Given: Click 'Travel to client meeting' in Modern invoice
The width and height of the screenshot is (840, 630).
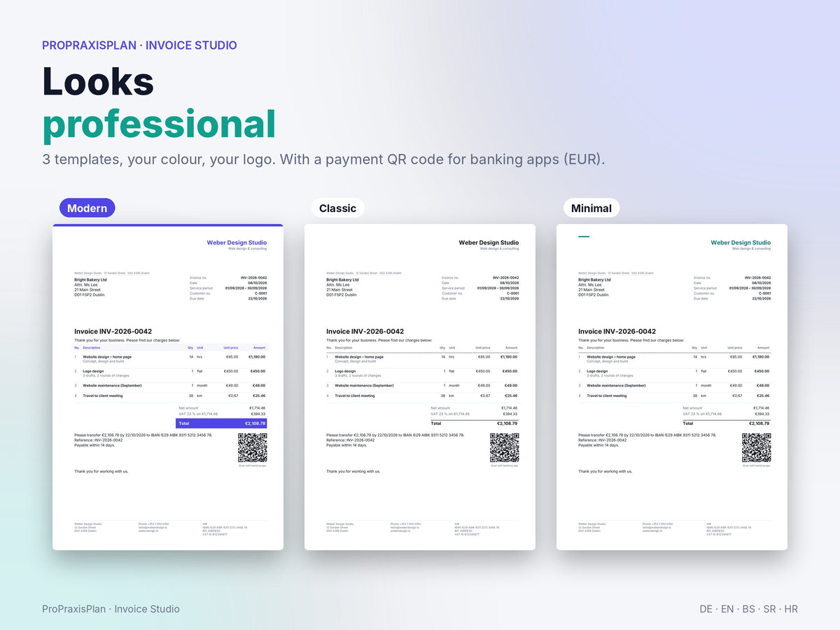Looking at the screenshot, I should click(102, 396).
